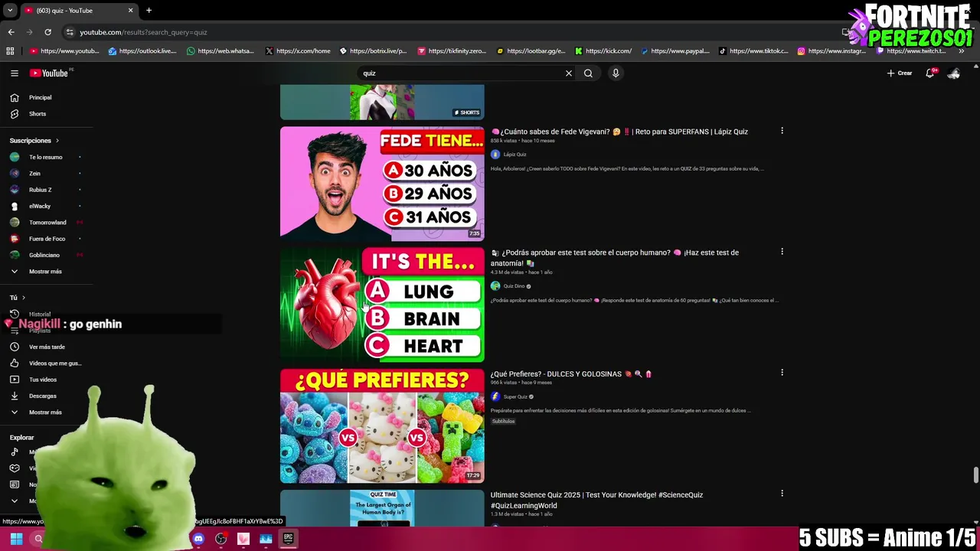Go back in browser
Image resolution: width=980 pixels, height=551 pixels.
11,32
